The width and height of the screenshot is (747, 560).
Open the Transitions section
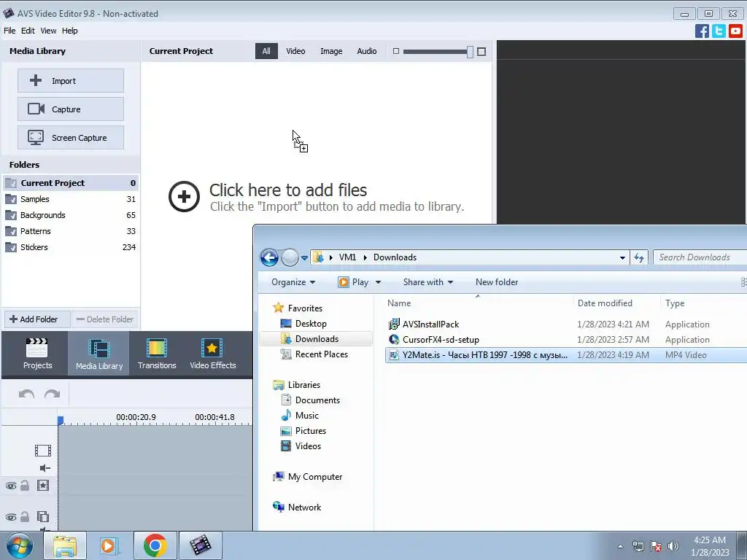157,354
